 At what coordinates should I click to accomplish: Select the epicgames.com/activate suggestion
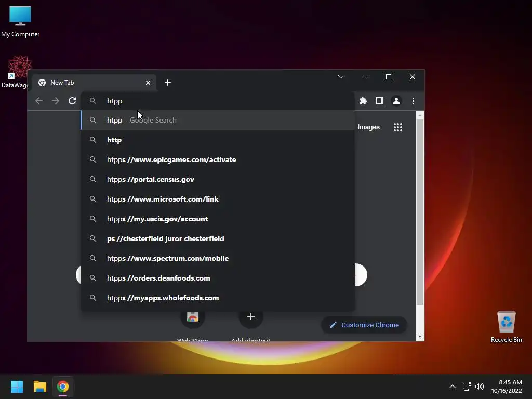click(x=218, y=159)
